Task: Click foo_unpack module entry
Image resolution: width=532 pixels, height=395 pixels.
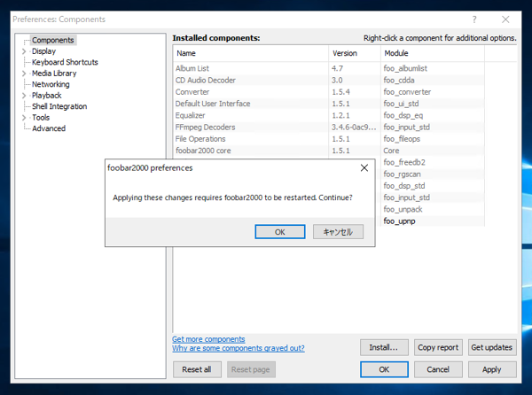Action: (403, 209)
